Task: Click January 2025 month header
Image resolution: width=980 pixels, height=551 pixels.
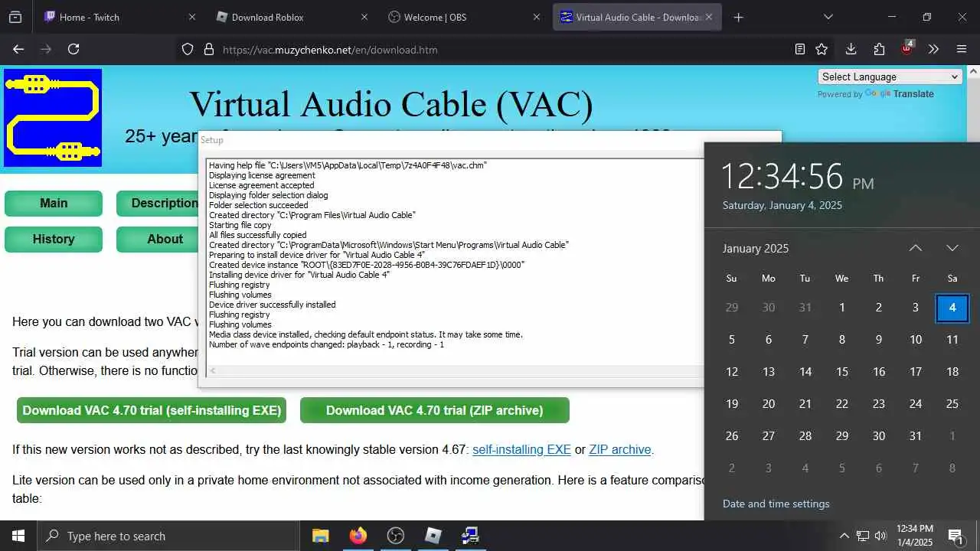Action: 756,248
